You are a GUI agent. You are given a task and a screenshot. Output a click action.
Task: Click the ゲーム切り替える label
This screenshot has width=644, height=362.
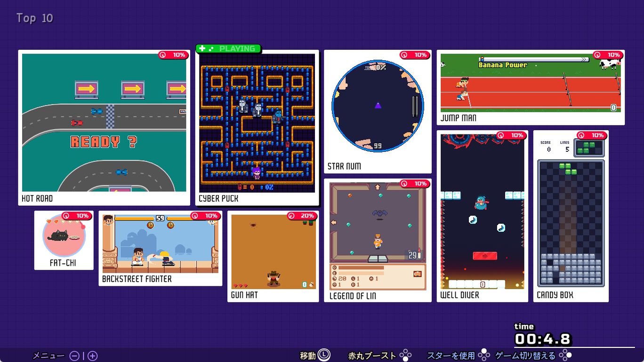point(525,356)
